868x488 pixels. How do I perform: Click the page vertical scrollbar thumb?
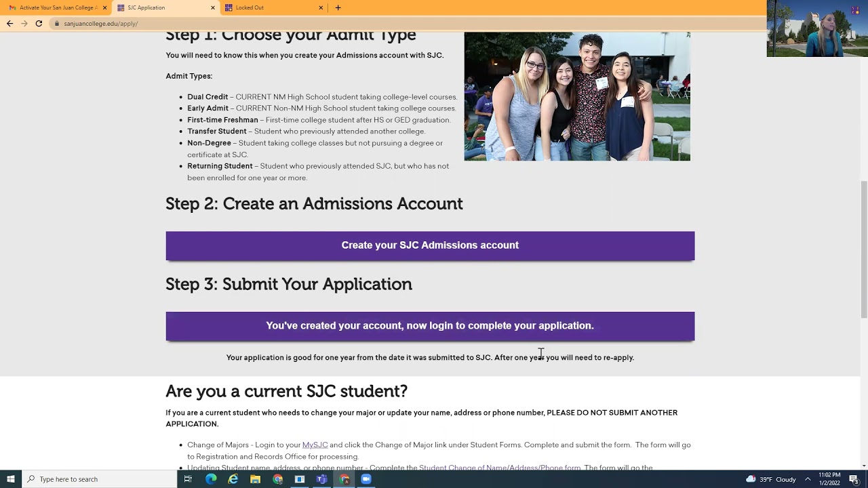tap(863, 249)
